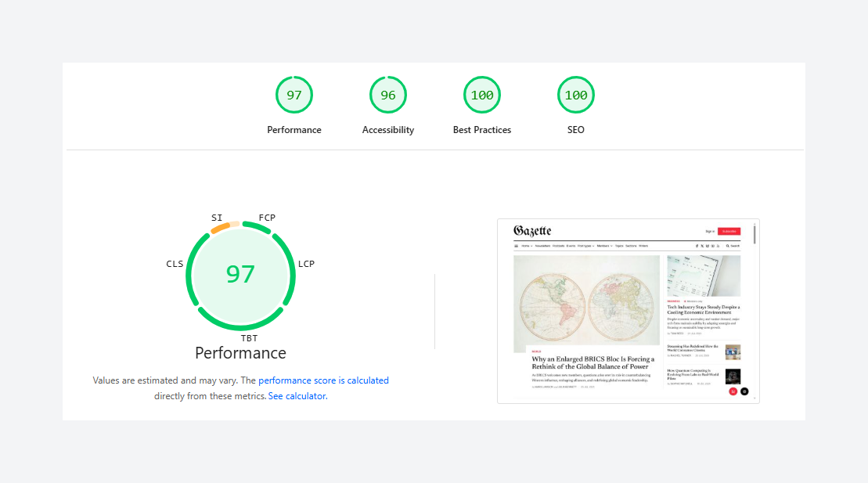Open the "See calculator" link
Viewport: 868px width, 483px height.
coord(297,396)
